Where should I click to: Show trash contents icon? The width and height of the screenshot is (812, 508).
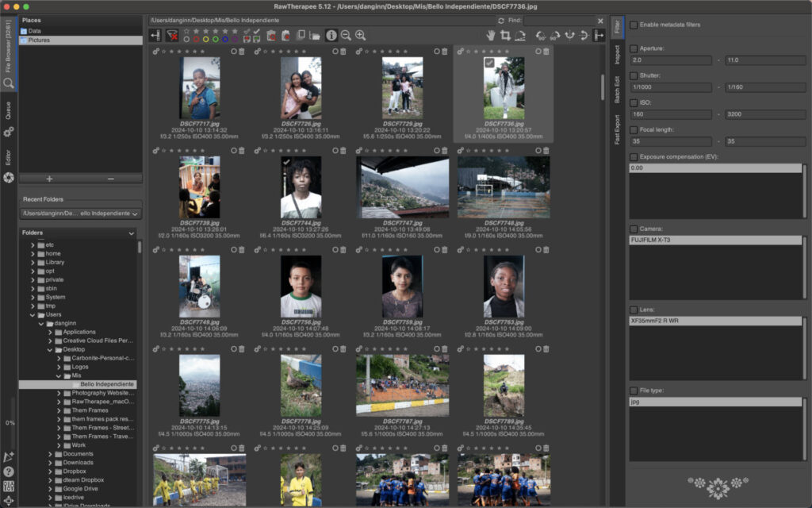[271, 35]
